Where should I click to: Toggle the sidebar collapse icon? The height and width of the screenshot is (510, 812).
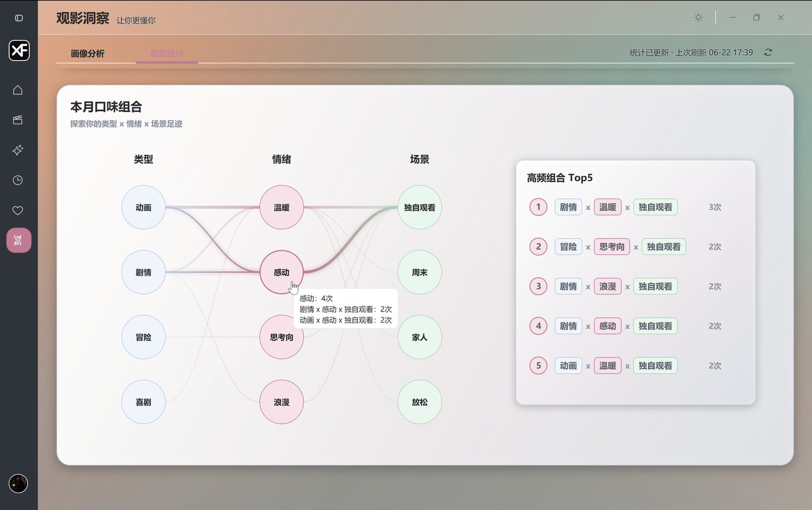click(x=19, y=18)
